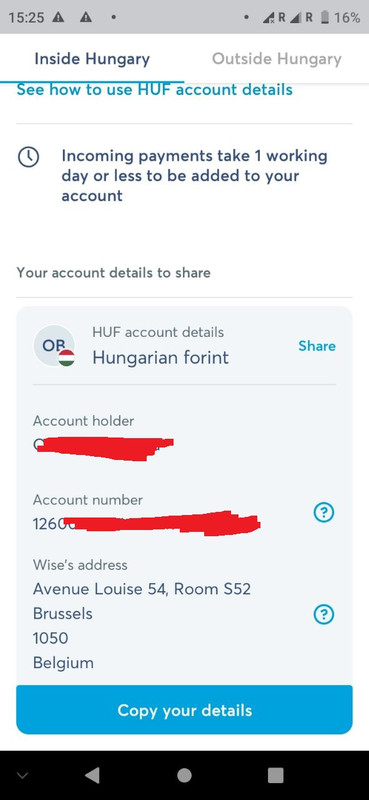The height and width of the screenshot is (800, 369).
Task: Tap Share link for HUF account details
Action: [x=317, y=346]
